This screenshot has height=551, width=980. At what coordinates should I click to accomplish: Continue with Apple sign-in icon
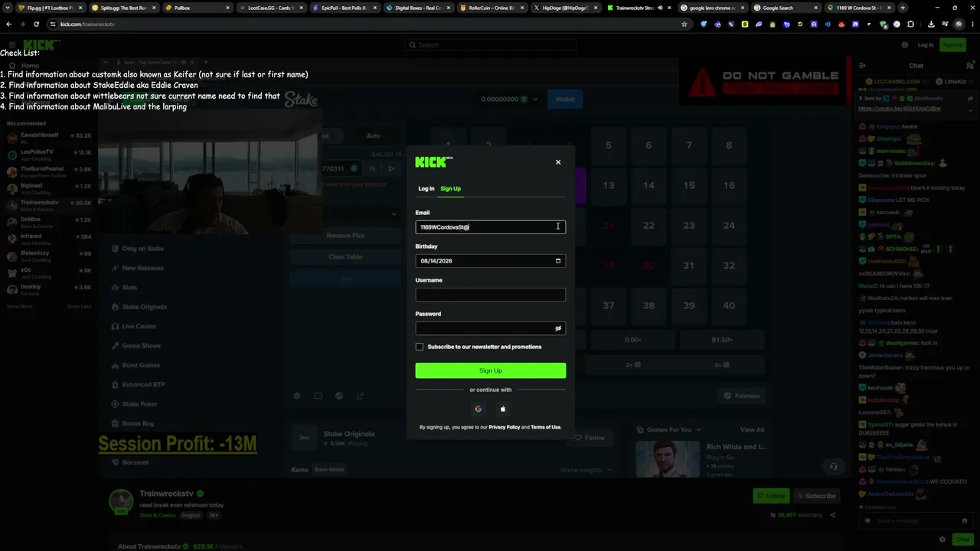point(503,409)
